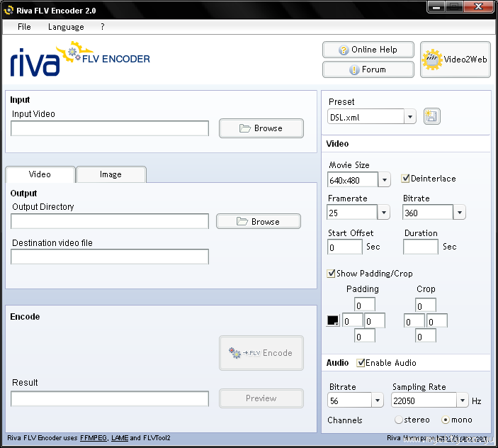This screenshot has width=498, height=448.
Task: Click the Result field
Action: pos(110,399)
